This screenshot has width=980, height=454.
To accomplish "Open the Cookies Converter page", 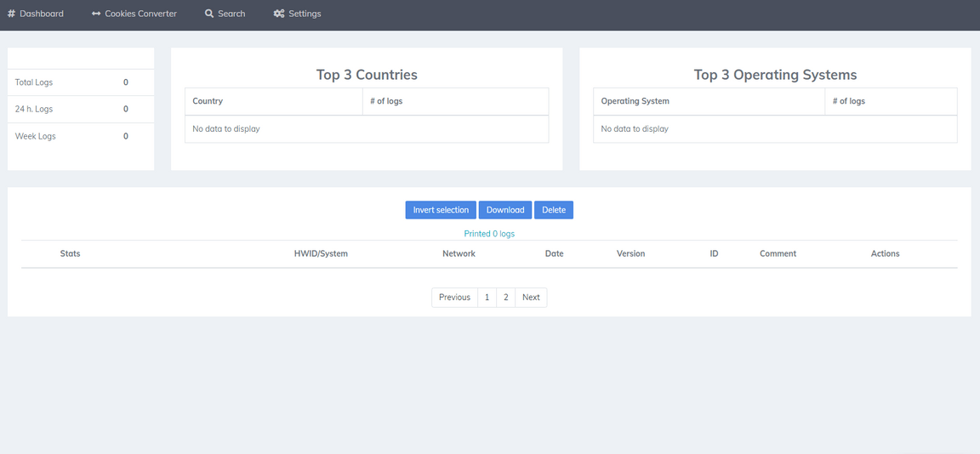I will 140,14.
